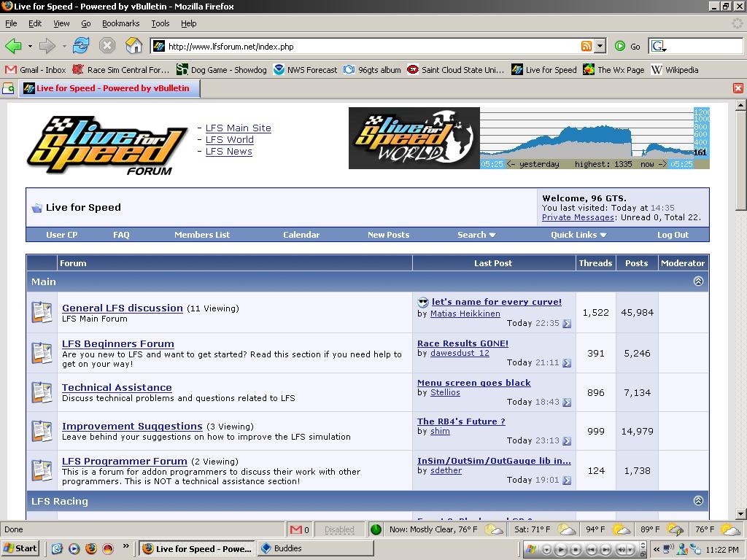Collapse the Main category section

coord(698,281)
